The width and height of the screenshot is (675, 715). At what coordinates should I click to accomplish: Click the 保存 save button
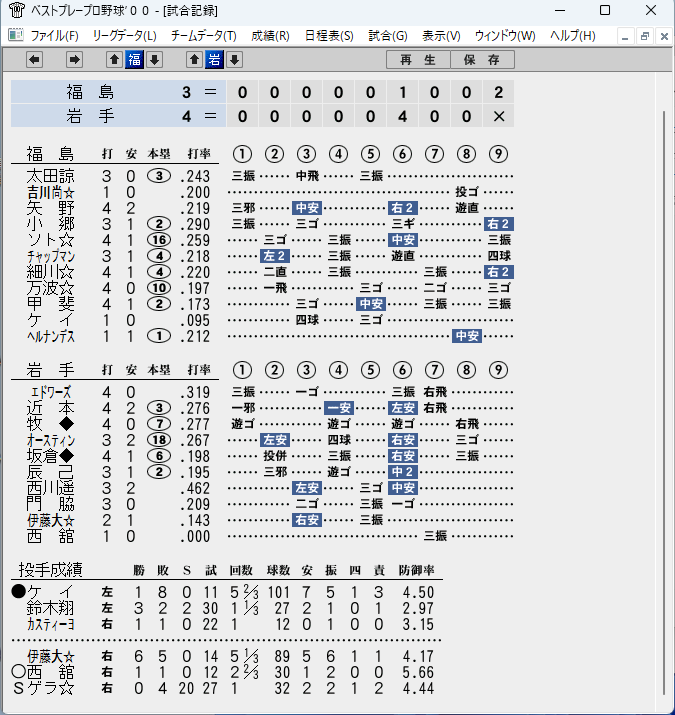pos(483,60)
